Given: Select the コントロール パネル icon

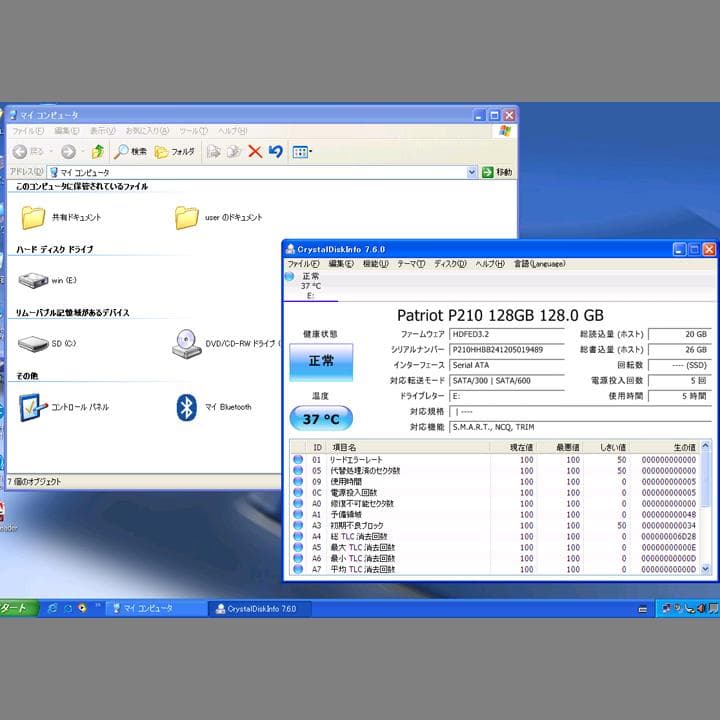Looking at the screenshot, I should coord(33,407).
